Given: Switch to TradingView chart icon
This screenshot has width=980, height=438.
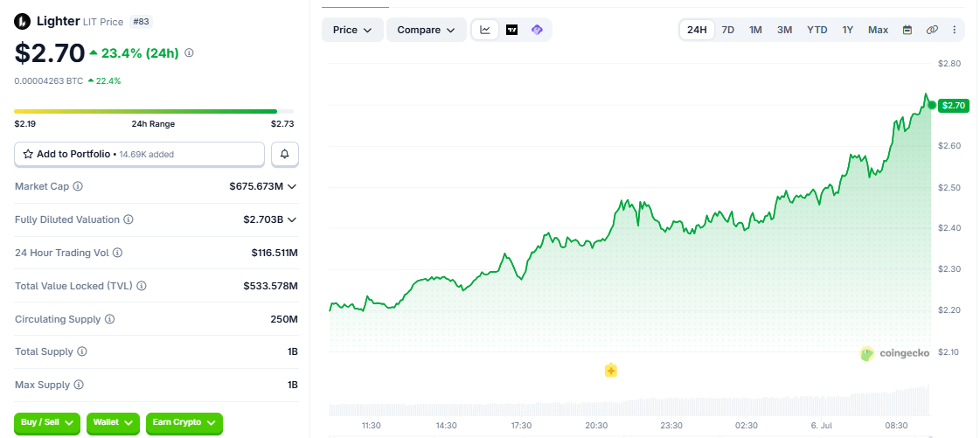Looking at the screenshot, I should (x=512, y=30).
